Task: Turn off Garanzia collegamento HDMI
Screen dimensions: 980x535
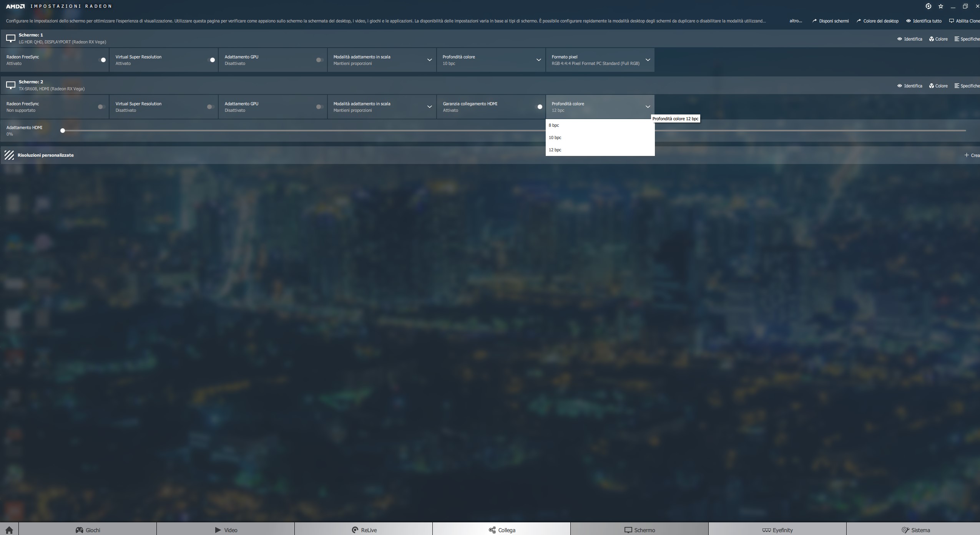Action: tap(539, 107)
